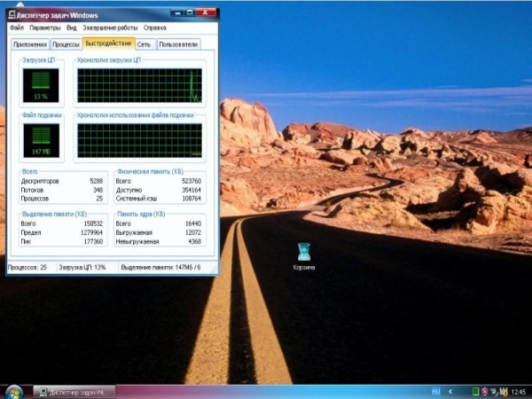Click the RU language indicator
Viewport: 532px width, 399px height.
435,391
